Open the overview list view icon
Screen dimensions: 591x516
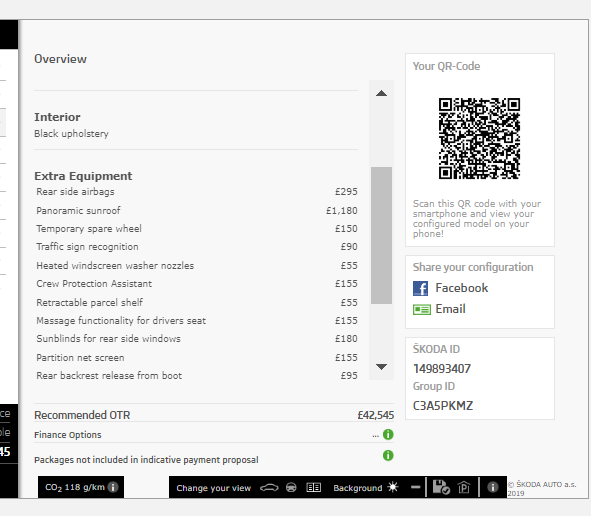(313, 488)
